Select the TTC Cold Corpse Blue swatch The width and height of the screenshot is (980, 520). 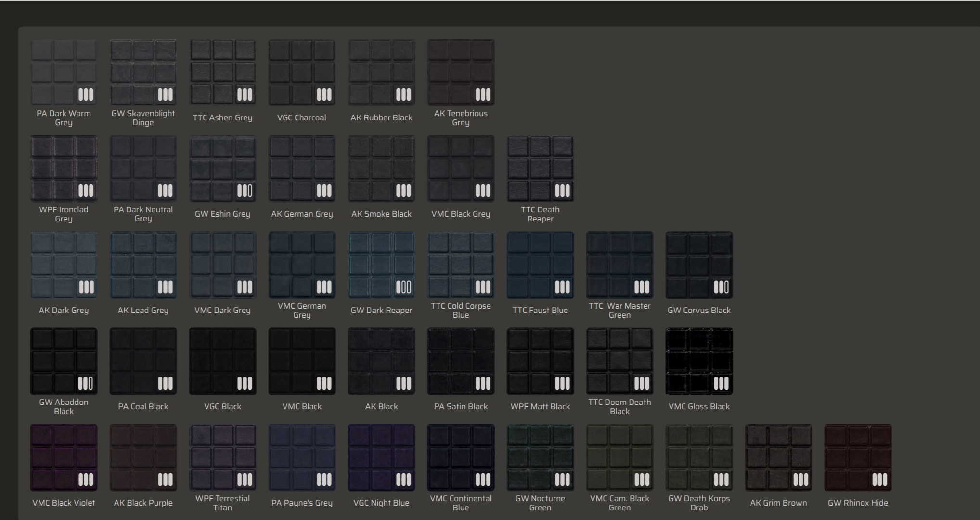pos(461,265)
